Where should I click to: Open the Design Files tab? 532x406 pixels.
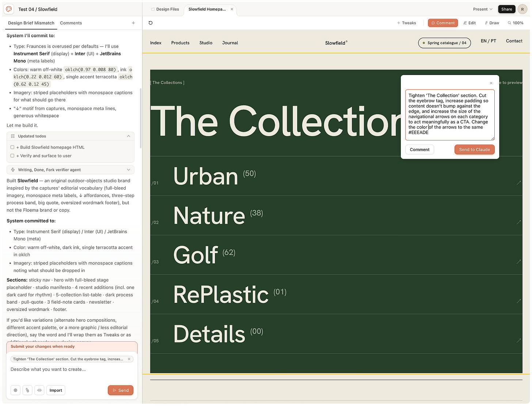click(x=165, y=9)
